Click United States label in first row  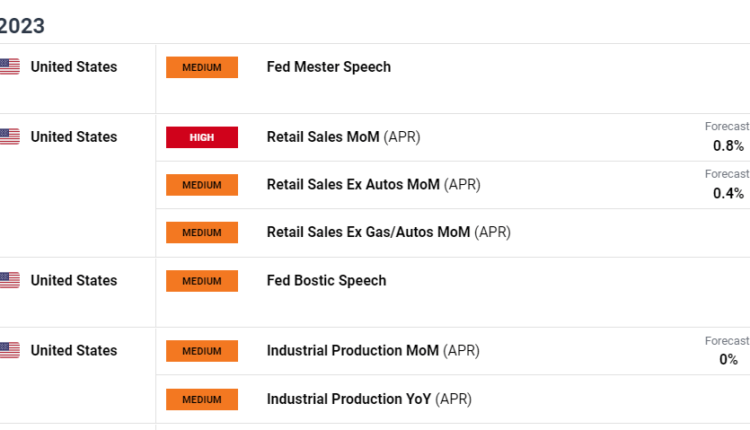(x=73, y=67)
